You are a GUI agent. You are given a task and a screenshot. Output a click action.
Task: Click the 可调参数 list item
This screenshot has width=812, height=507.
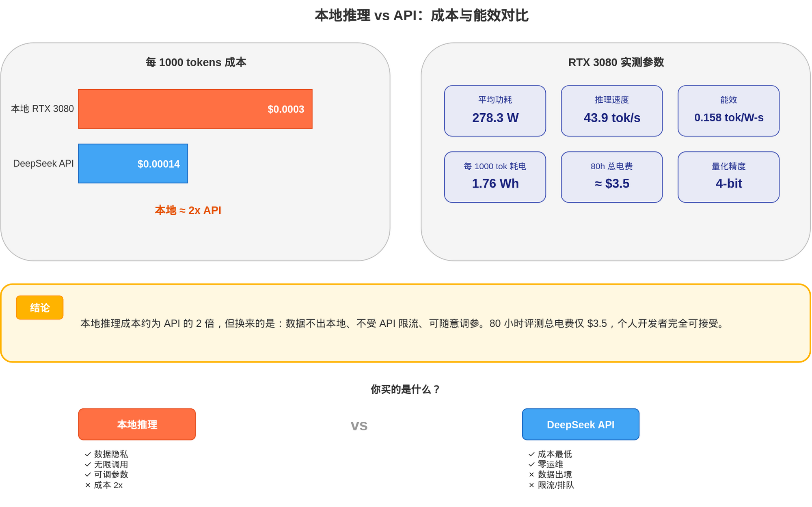pos(106,475)
